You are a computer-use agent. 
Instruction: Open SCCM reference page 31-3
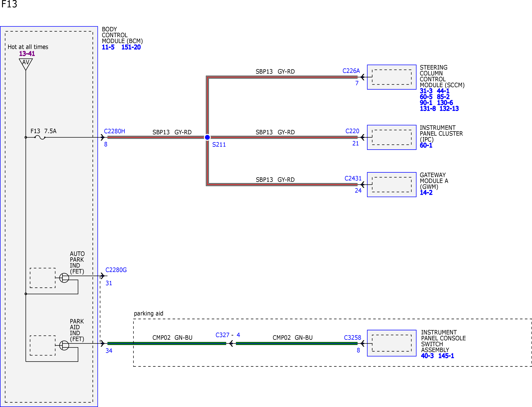point(426,91)
